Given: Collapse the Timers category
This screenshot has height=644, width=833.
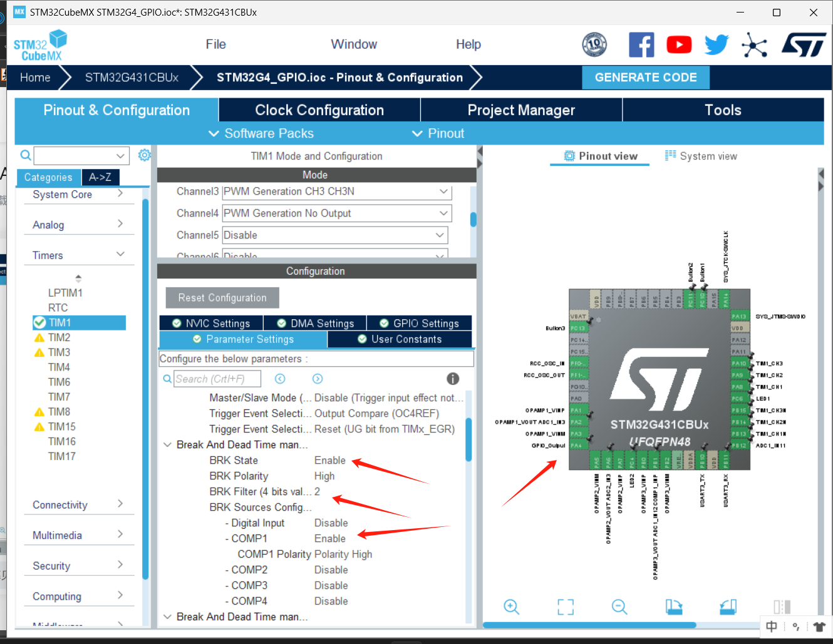Looking at the screenshot, I should pyautogui.click(x=120, y=254).
